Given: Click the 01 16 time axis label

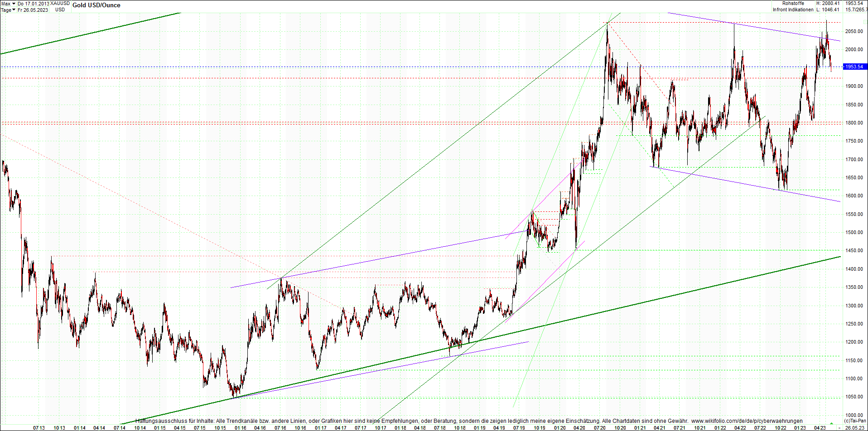Looking at the screenshot, I should coord(241,428).
